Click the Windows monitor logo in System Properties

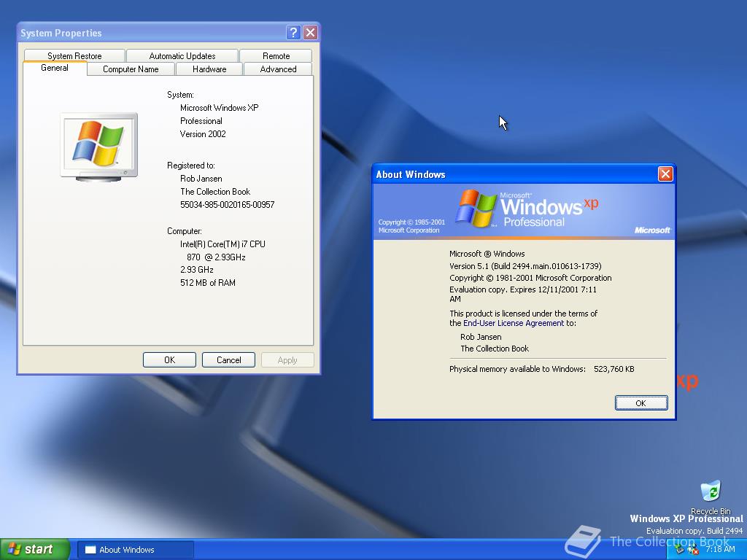[99, 147]
